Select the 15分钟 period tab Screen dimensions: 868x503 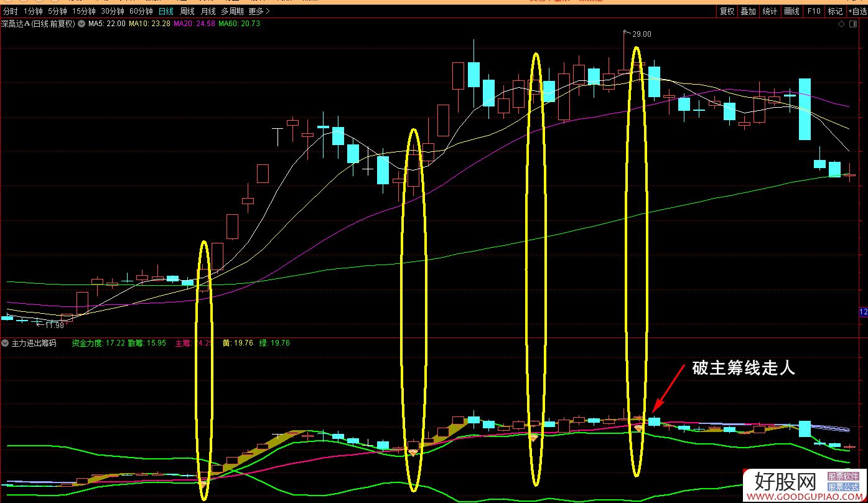point(84,11)
